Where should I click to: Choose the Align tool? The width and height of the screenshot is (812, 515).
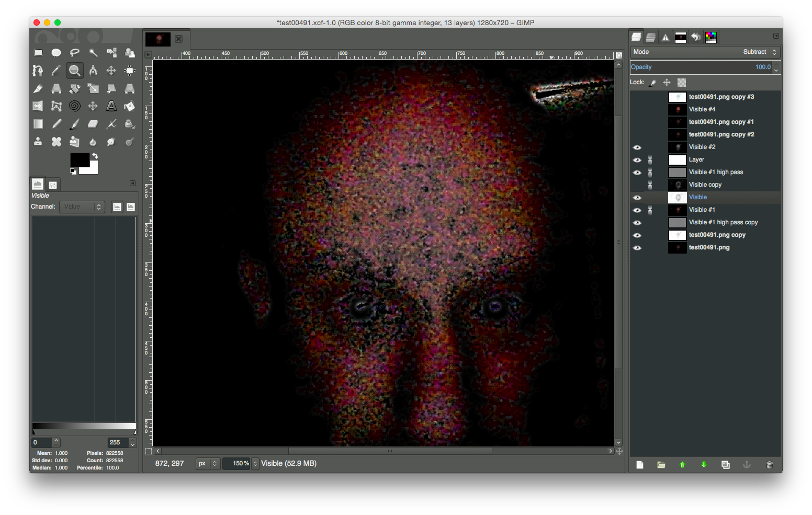[130, 70]
